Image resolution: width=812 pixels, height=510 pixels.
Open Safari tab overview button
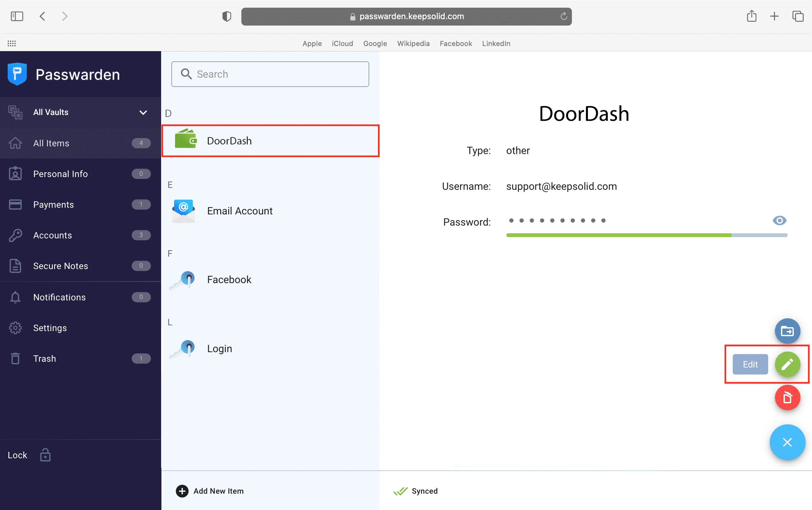pyautogui.click(x=798, y=16)
